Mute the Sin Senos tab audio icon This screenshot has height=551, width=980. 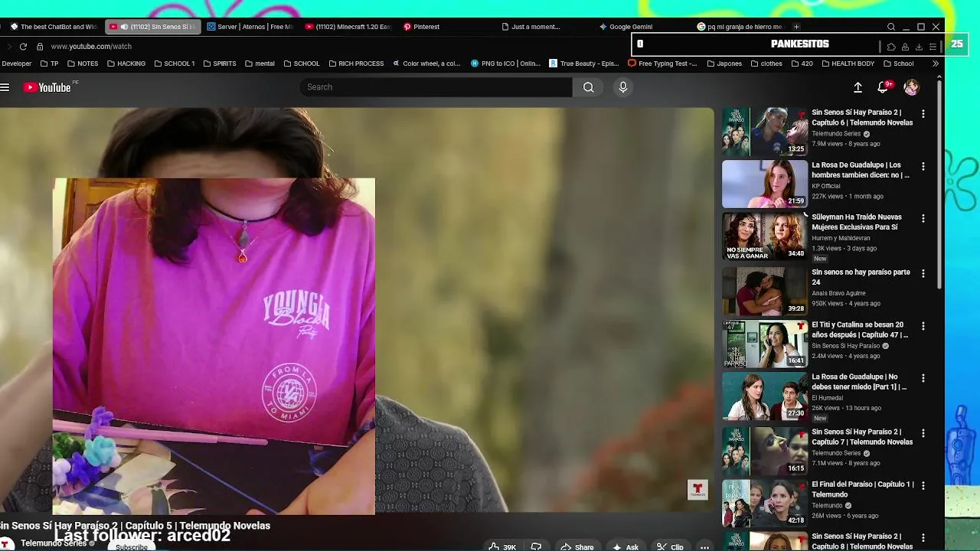[x=124, y=27]
